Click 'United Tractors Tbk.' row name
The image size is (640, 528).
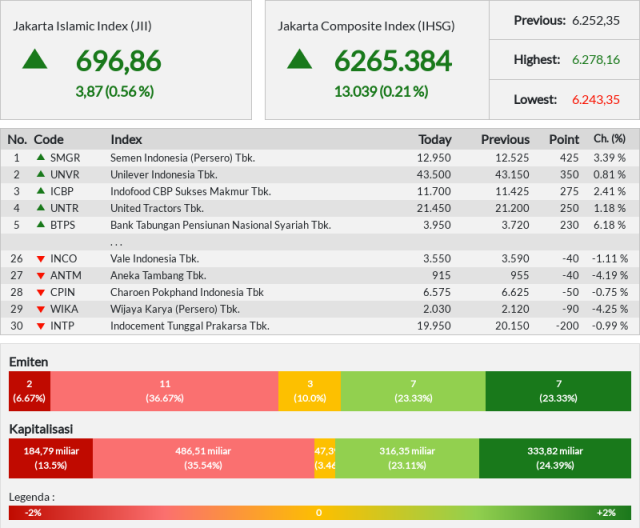pos(157,208)
